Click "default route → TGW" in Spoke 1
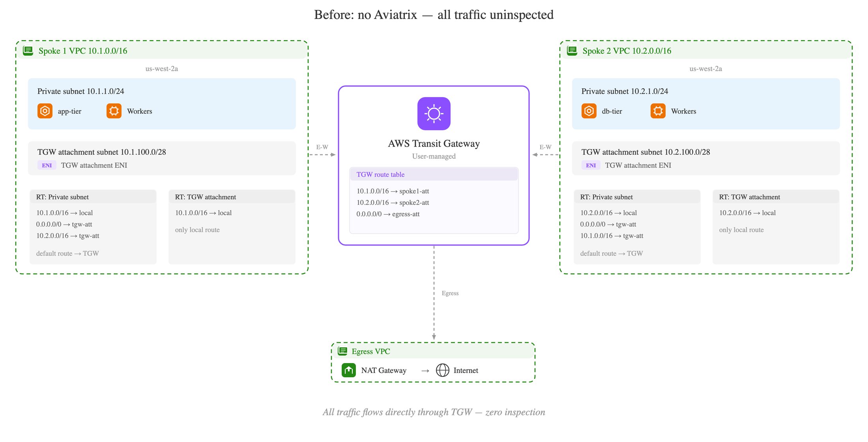 tap(67, 253)
